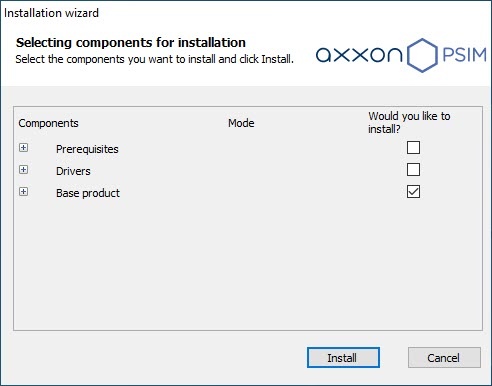Click the 'Would you like to install?' header
Image resolution: width=492 pixels, height=386 pixels.
coord(409,122)
